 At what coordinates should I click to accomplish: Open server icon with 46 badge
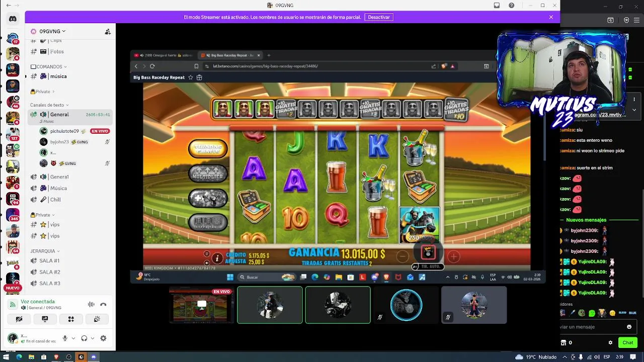(x=13, y=102)
